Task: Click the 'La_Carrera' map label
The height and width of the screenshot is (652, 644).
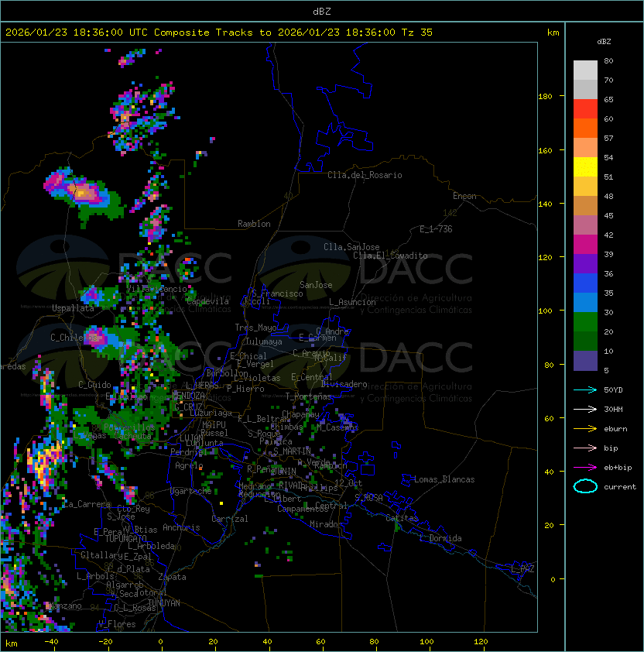Action: (87, 504)
